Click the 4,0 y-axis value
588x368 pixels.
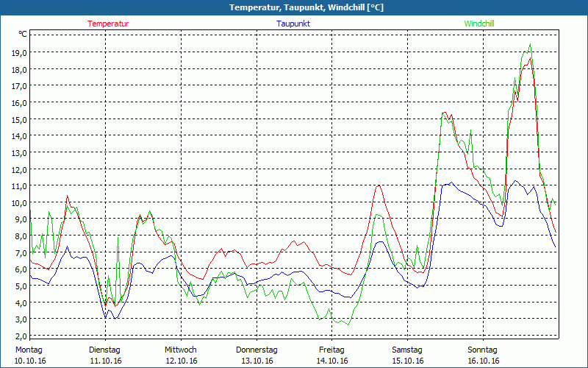(x=21, y=302)
